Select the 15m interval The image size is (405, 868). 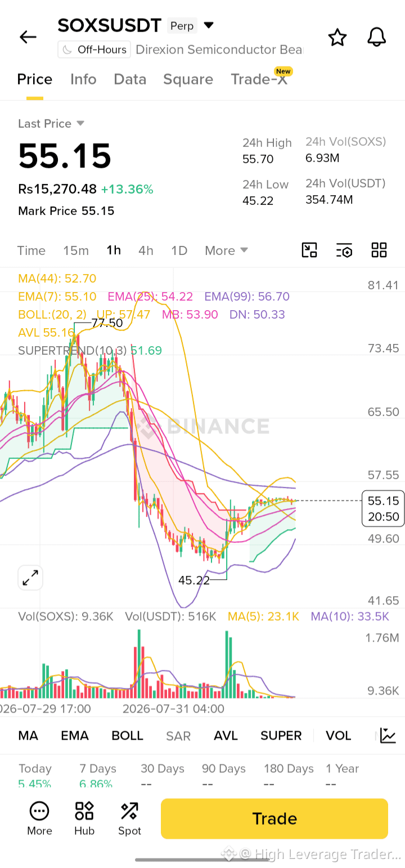click(76, 250)
